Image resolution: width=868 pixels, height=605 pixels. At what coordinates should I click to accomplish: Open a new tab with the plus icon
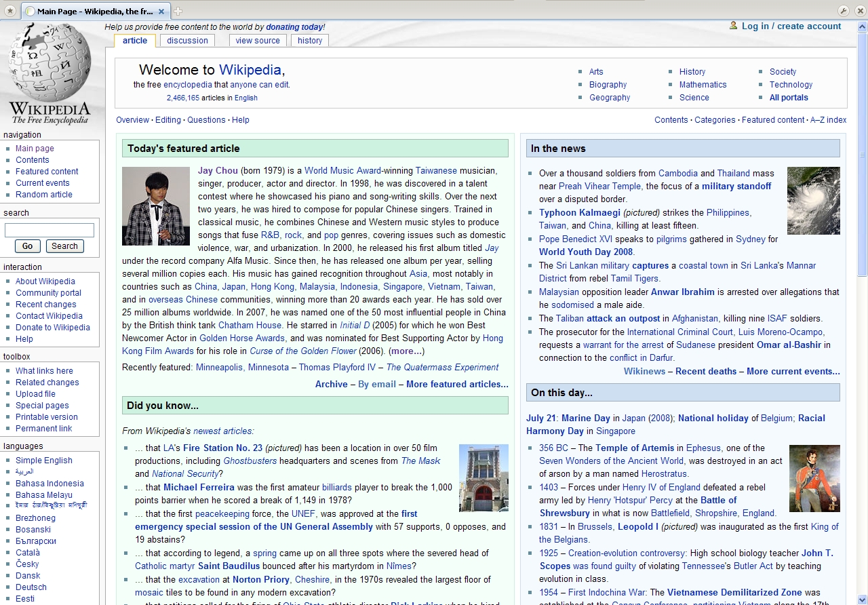[x=178, y=12]
